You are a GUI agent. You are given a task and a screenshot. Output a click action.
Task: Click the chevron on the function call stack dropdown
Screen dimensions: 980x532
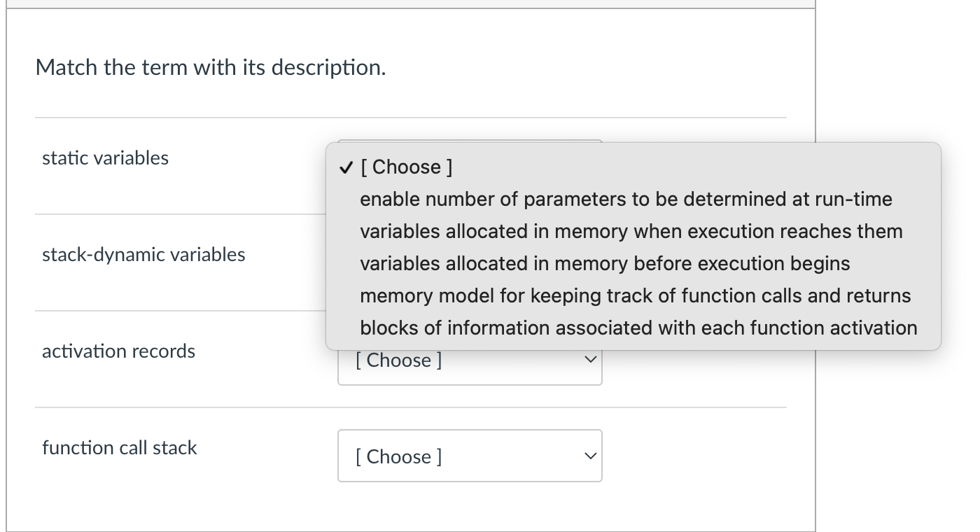(590, 456)
